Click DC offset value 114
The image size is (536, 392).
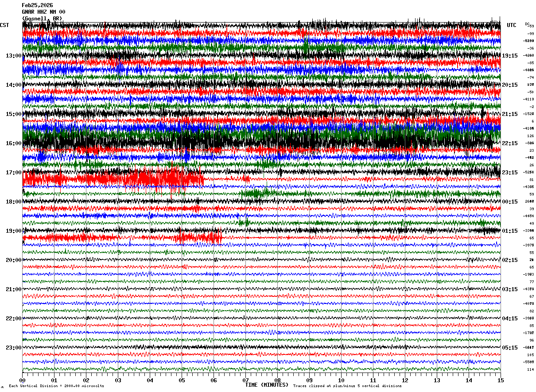coord(530,369)
